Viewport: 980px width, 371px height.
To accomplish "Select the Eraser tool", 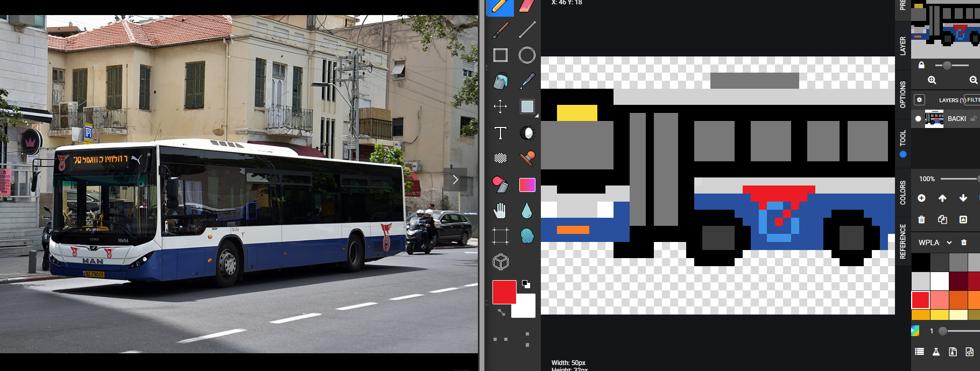I will click(x=527, y=6).
